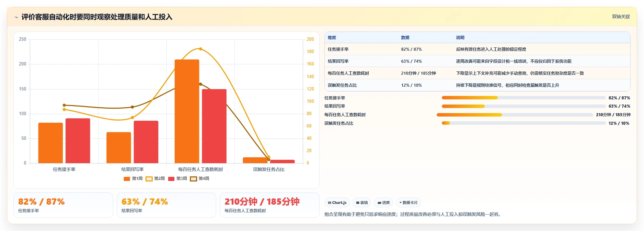Click the 误触发任务占比 progress bar
Image resolution: width=644 pixels, height=231 pixels.
(x=524, y=123)
